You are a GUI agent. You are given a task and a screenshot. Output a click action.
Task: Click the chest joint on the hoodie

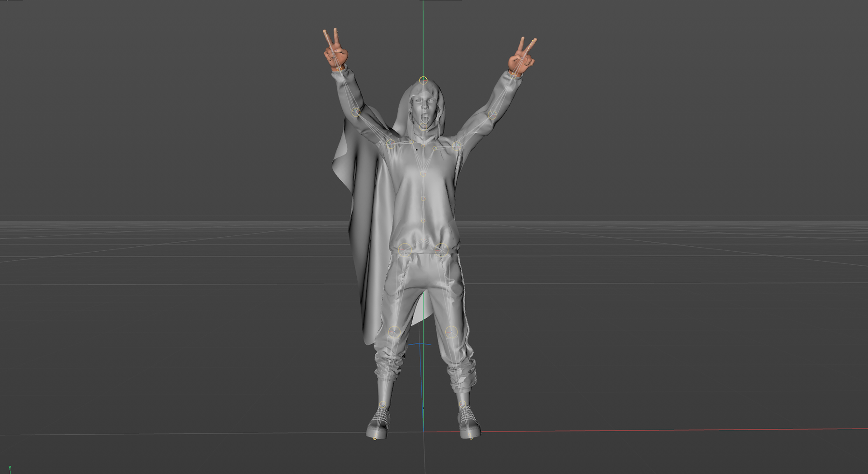click(423, 174)
